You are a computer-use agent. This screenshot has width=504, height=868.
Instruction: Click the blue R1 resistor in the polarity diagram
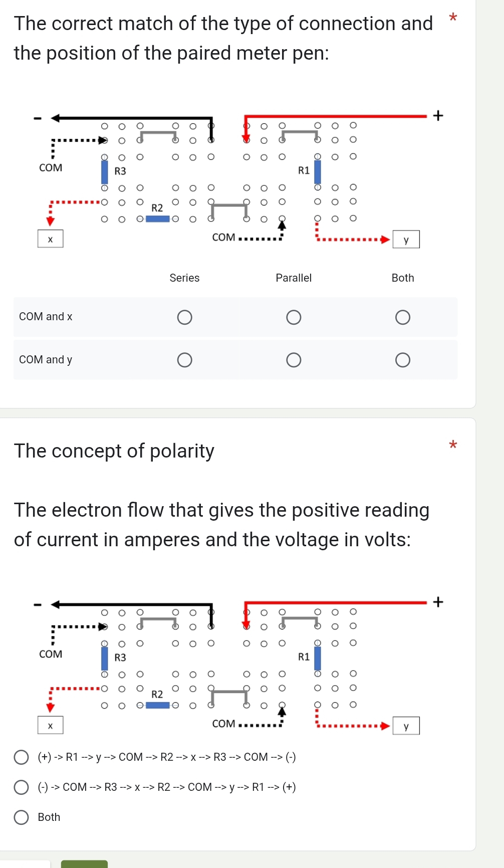coord(317,658)
